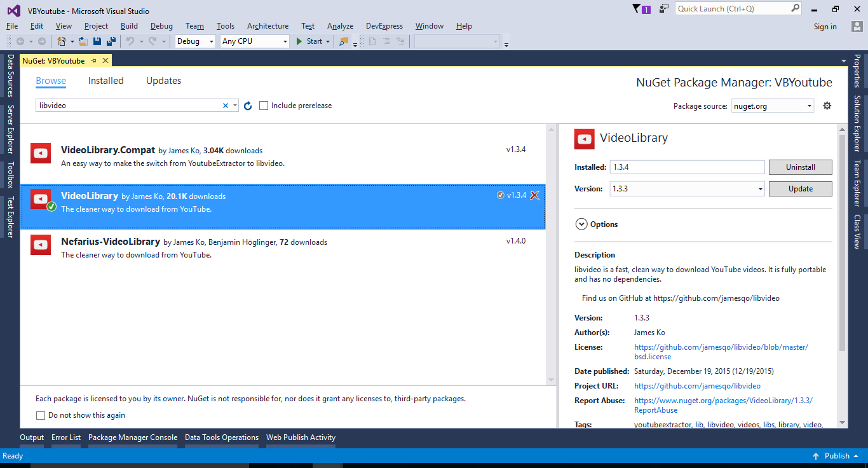Open the bsd.license GitHub link
Viewport: 868px width, 468px height.
(721, 352)
